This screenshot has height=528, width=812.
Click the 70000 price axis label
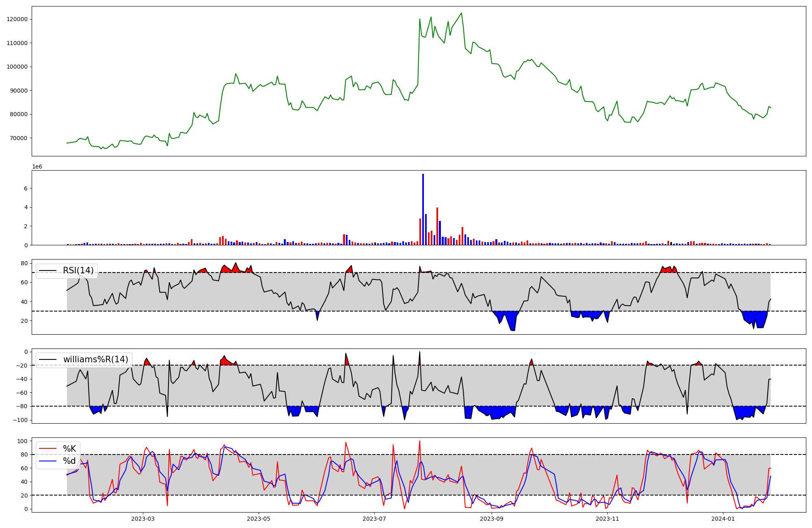(19, 138)
